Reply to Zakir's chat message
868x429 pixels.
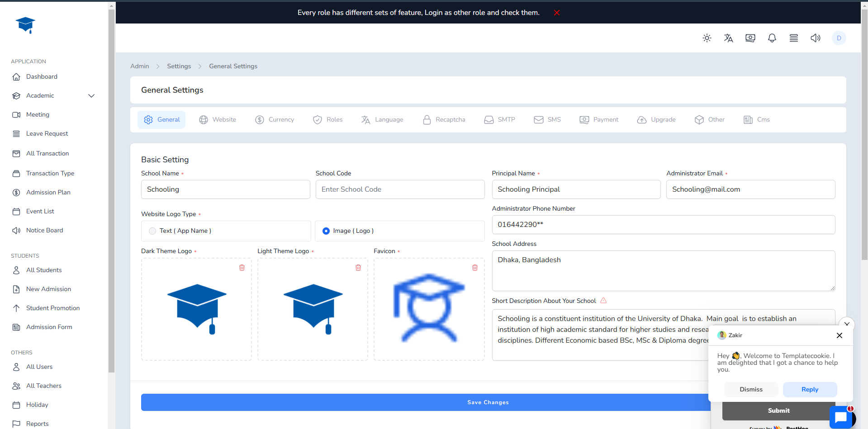point(809,389)
